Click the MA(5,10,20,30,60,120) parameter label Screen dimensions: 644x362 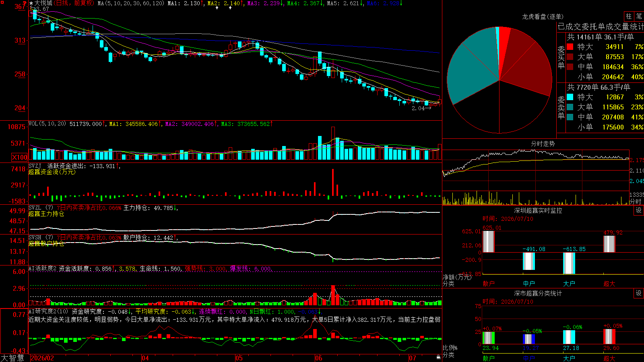(x=131, y=3)
